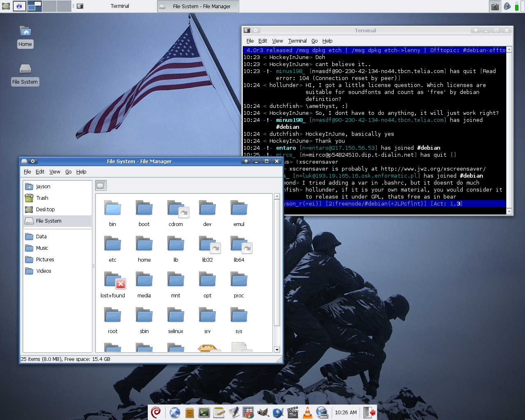525x420 pixels.
Task: Launch the pen word processor in the dock
Action: coord(234,412)
